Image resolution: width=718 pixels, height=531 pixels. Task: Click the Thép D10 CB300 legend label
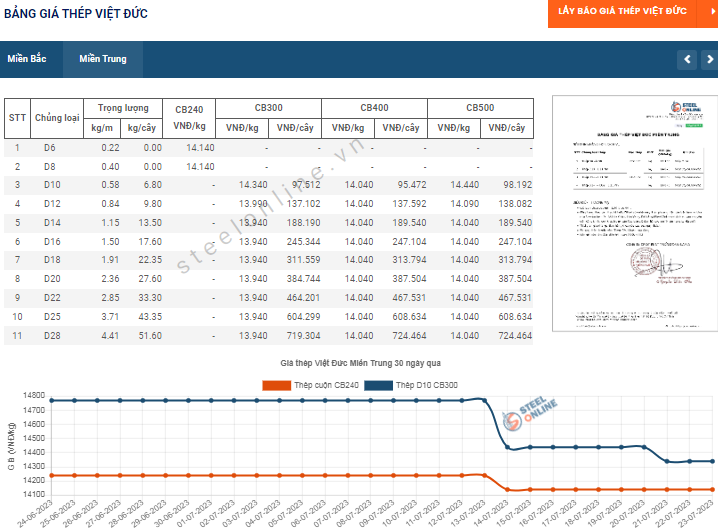(427, 385)
